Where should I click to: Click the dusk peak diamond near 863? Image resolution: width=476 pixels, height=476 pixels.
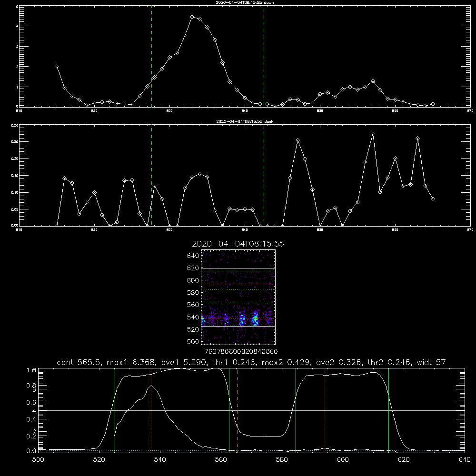click(418, 139)
